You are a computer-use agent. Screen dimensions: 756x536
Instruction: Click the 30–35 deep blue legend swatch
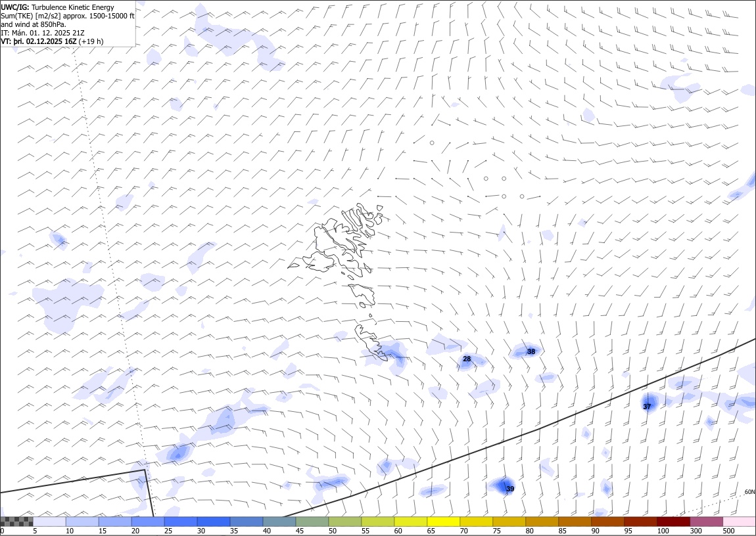coord(214,522)
